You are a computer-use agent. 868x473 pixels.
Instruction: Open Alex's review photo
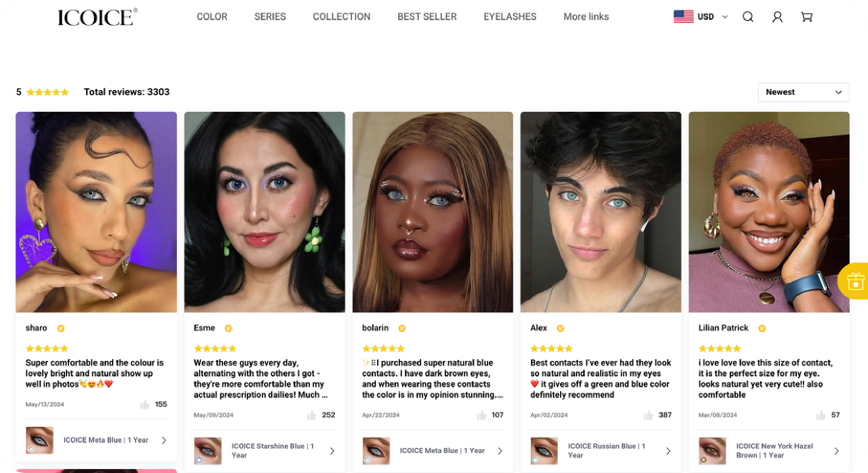point(601,212)
